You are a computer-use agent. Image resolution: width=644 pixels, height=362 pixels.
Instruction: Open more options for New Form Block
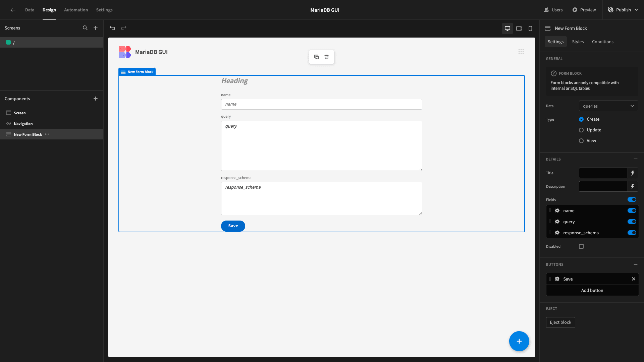(x=47, y=134)
